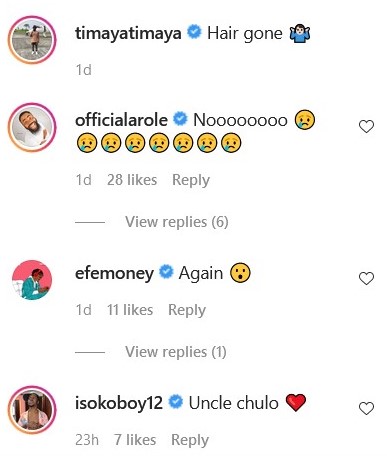View the 28 likes on officialarole's comment
Screen dimensions: 387x456
tap(132, 180)
